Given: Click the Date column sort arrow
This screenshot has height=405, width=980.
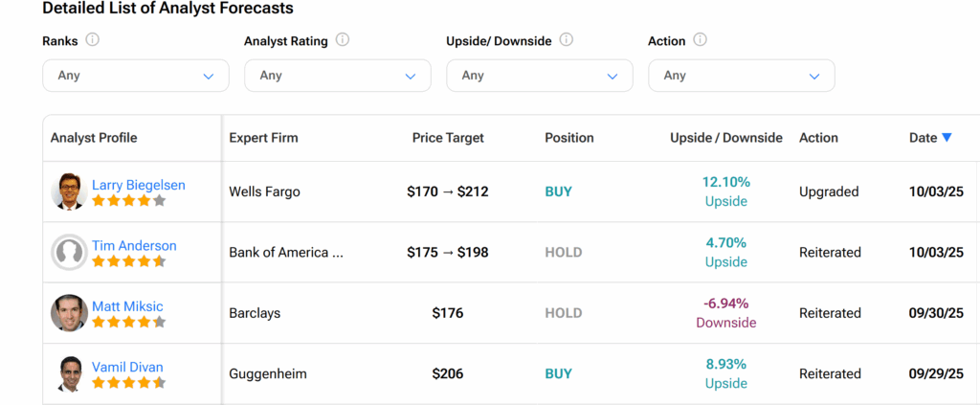Looking at the screenshot, I should pyautogui.click(x=947, y=138).
